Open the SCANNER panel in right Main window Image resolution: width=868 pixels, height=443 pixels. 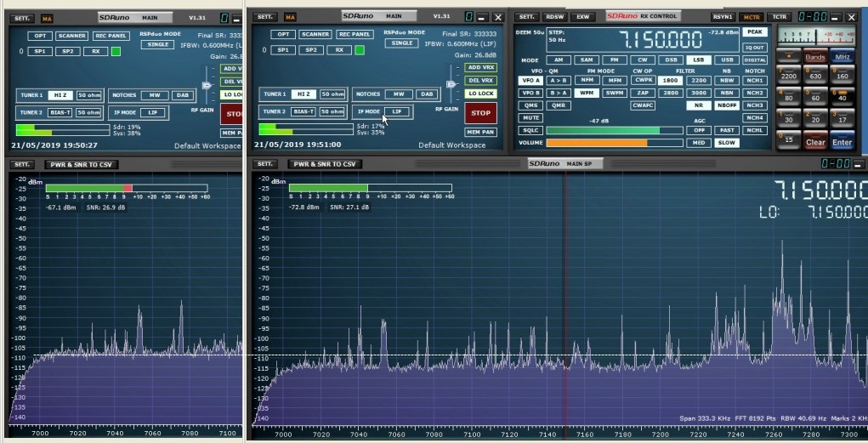(x=315, y=34)
